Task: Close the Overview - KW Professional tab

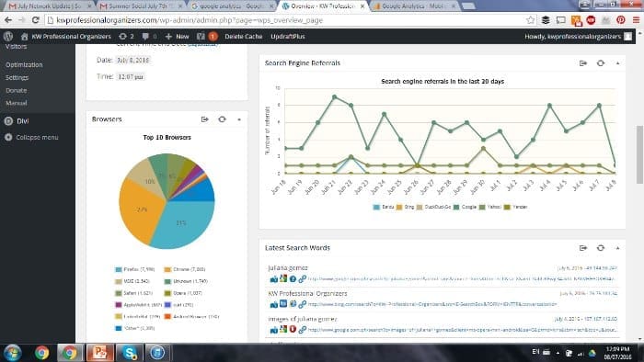Action: click(362, 6)
